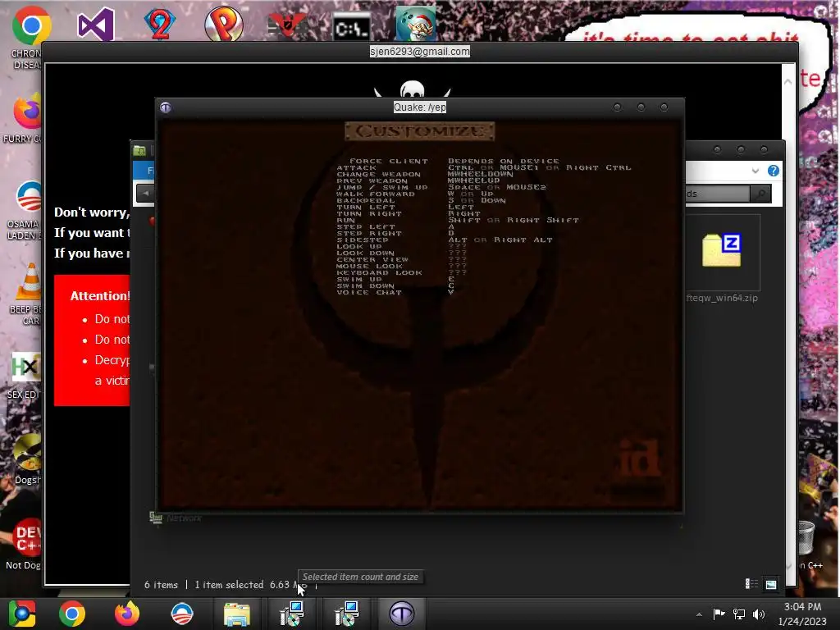Click the sjen6293@gmail.com window title
Viewport: 840px width, 630px height.
pyautogui.click(x=419, y=52)
